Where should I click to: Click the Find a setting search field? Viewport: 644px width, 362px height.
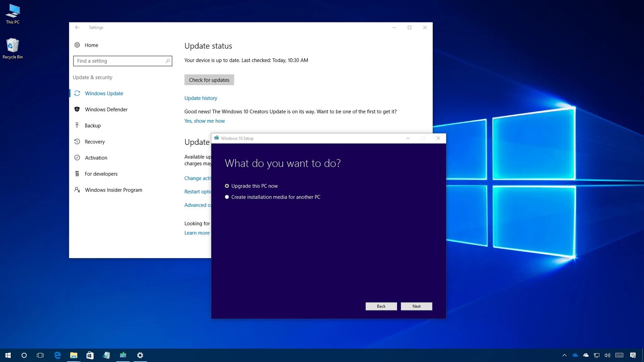[x=123, y=61]
